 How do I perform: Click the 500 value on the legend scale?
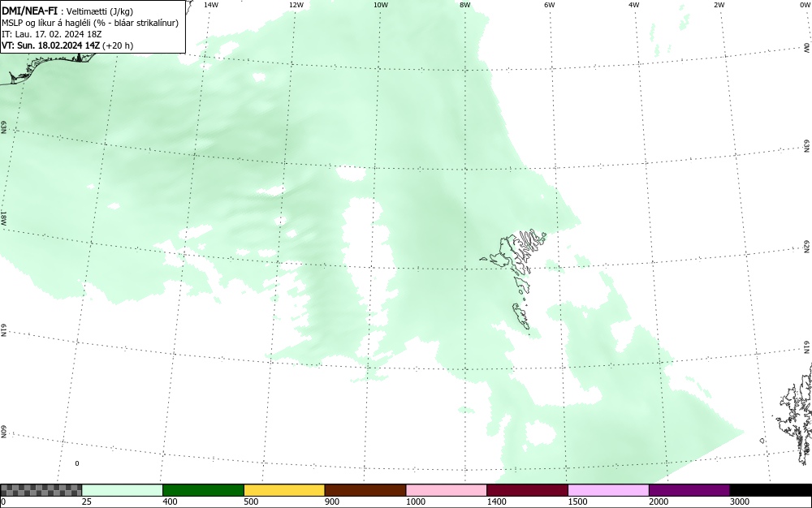[251, 502]
